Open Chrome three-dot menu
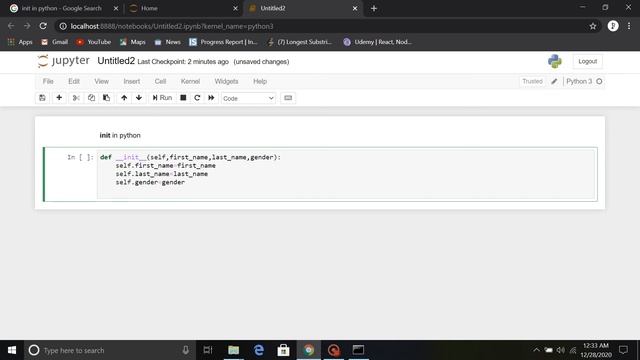Image resolution: width=640 pixels, height=360 pixels. pyautogui.click(x=629, y=26)
